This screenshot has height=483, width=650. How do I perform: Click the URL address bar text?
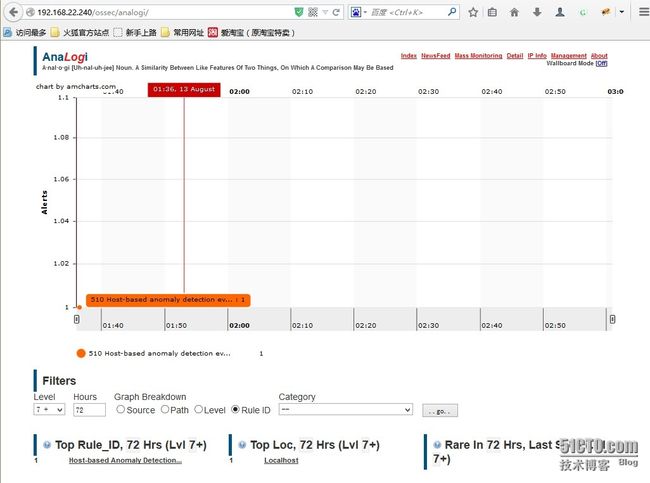tap(93, 12)
